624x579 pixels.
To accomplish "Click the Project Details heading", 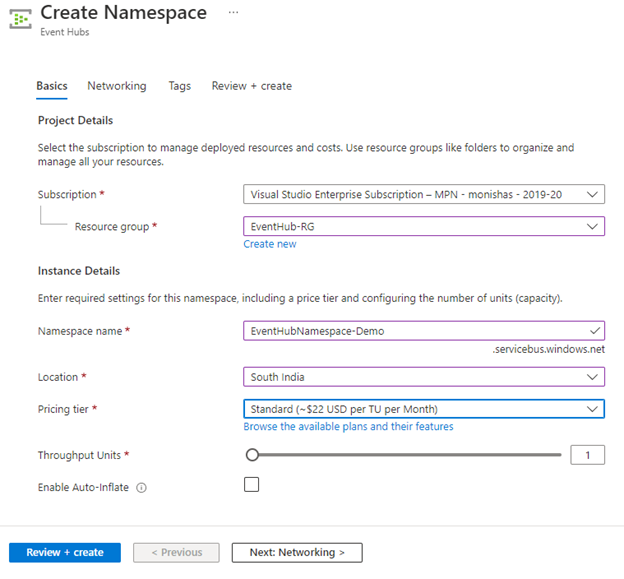I will click(76, 120).
